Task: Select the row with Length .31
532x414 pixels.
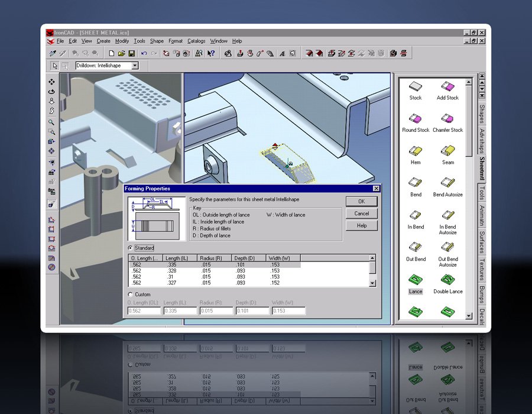Action: pyautogui.click(x=215, y=277)
